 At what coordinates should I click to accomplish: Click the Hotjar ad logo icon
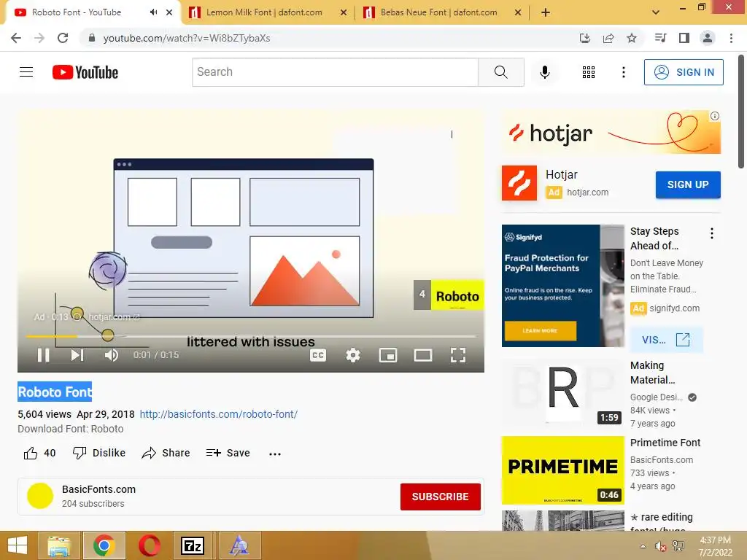pyautogui.click(x=519, y=183)
